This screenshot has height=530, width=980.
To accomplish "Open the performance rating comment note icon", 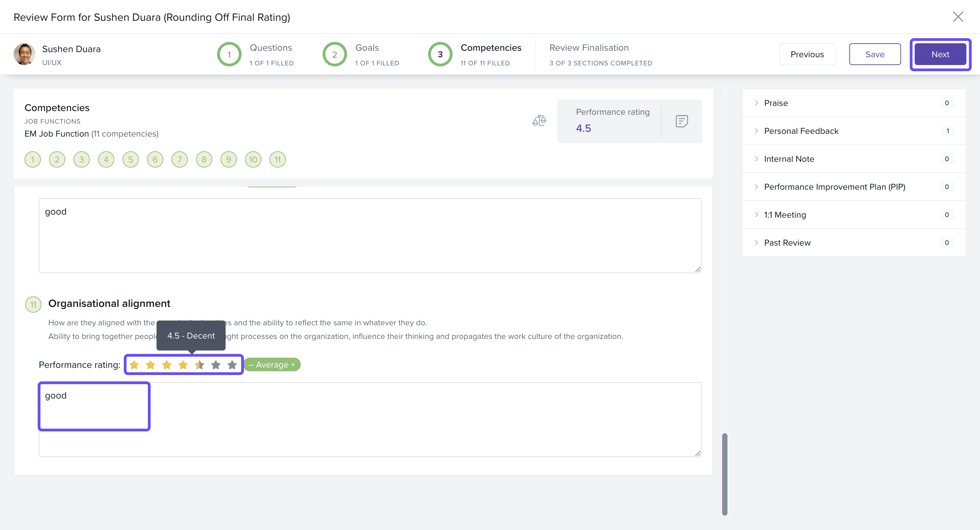I will click(681, 121).
